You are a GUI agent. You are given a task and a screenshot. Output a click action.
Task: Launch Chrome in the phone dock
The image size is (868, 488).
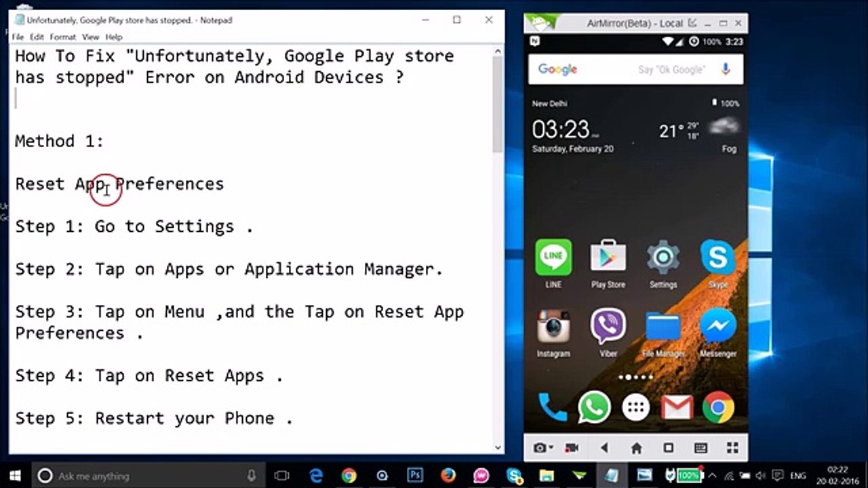[x=718, y=407]
